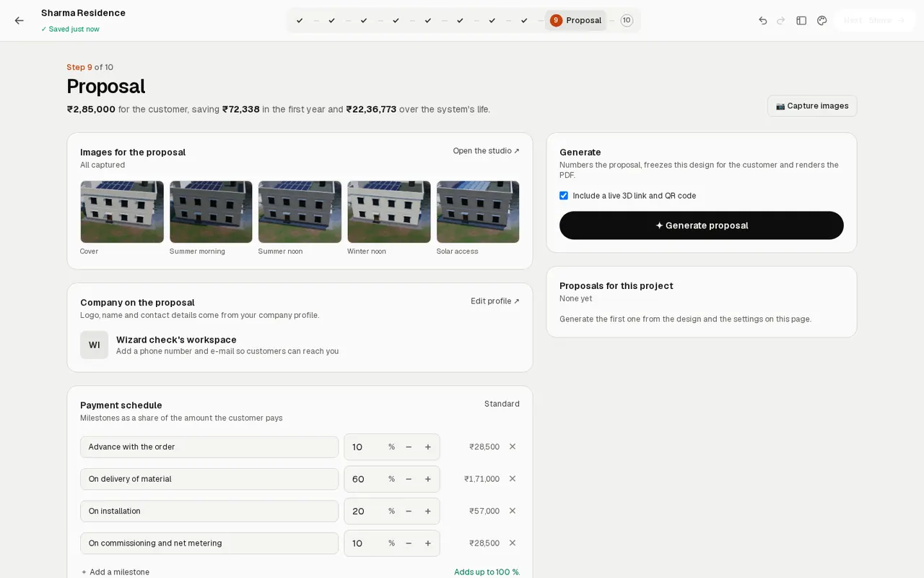
Task: Toggle the side panel layout icon
Action: pos(801,20)
